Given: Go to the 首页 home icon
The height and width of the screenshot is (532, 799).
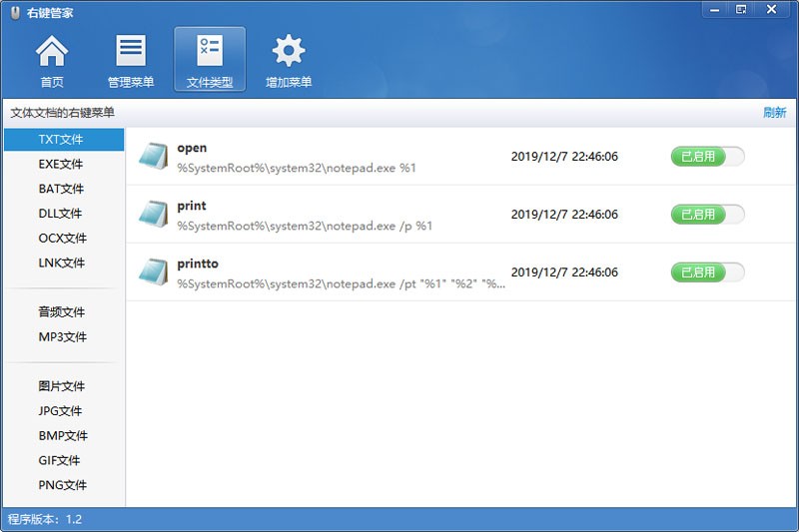Looking at the screenshot, I should click(52, 60).
